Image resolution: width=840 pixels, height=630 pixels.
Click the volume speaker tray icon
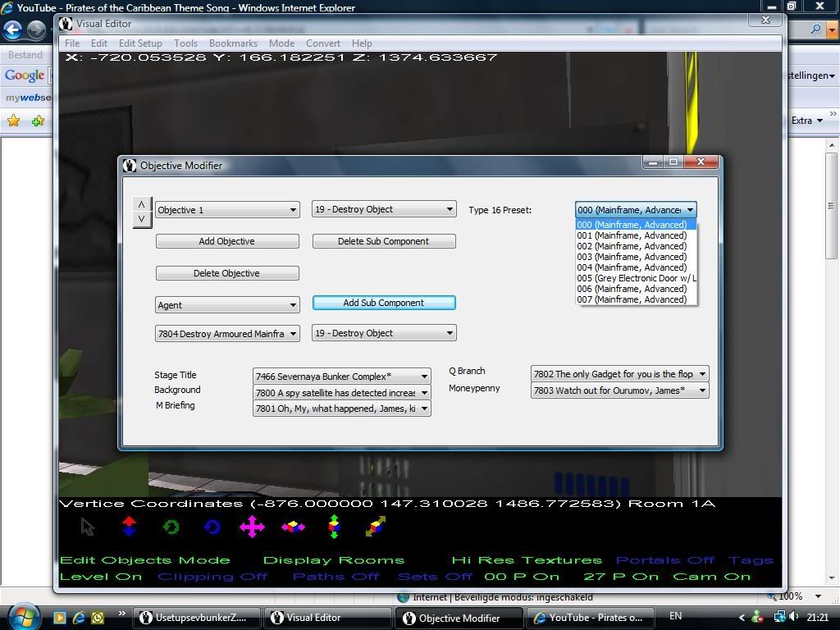tap(793, 617)
